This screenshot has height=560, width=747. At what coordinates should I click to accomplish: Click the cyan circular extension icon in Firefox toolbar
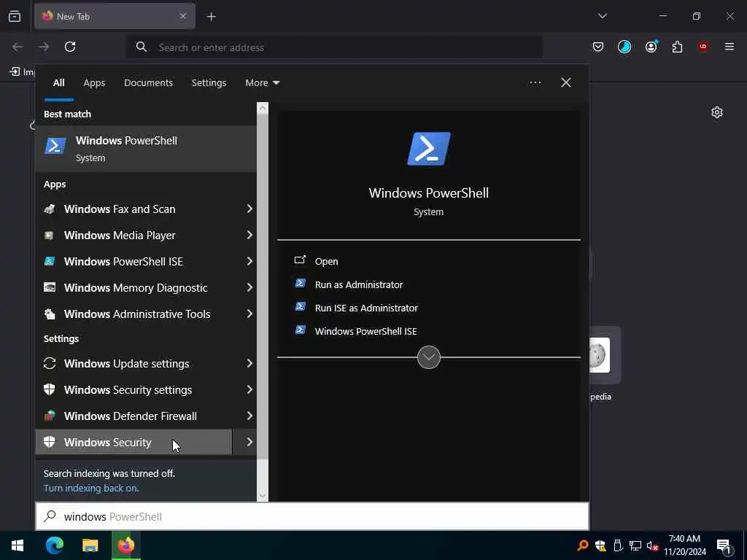(x=624, y=47)
